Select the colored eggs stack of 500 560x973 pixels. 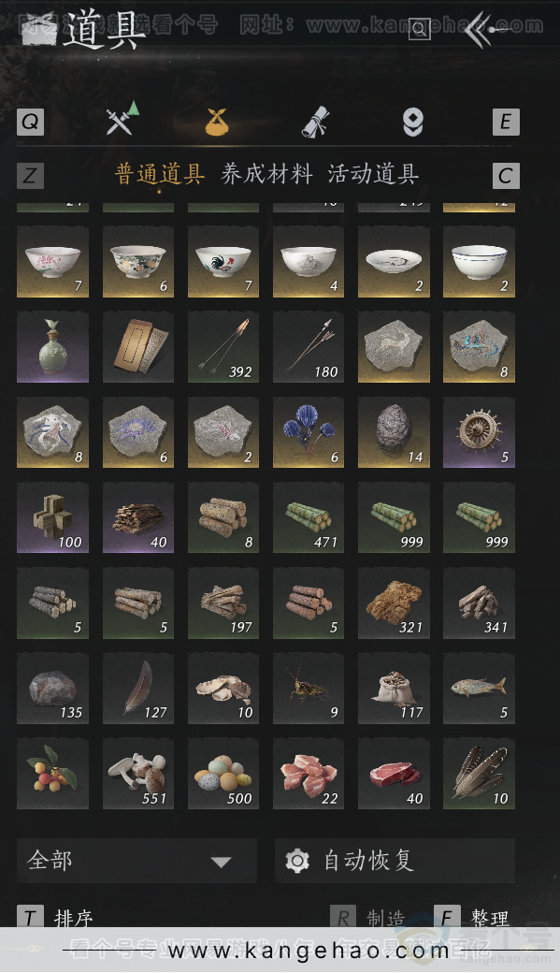[x=223, y=773]
